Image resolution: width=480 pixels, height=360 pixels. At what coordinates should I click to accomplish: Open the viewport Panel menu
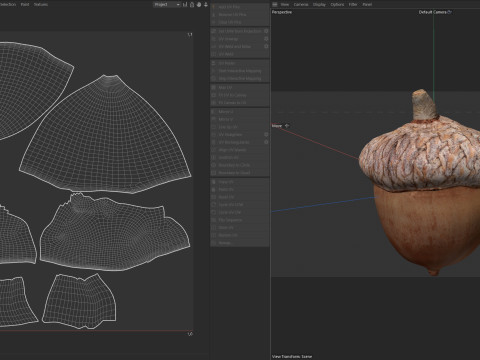(x=367, y=4)
